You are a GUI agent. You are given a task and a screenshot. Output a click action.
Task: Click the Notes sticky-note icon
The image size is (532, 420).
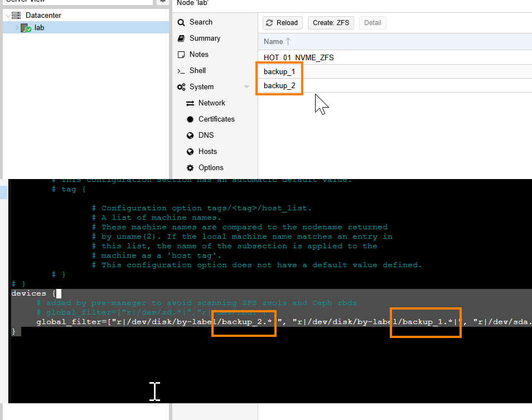pyautogui.click(x=181, y=55)
